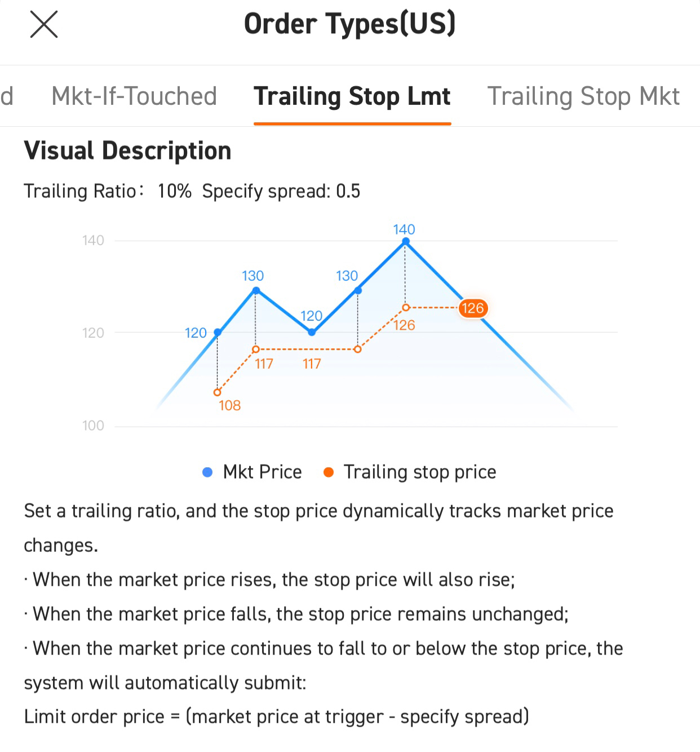Click the orange stop point labeled 108

(x=216, y=391)
